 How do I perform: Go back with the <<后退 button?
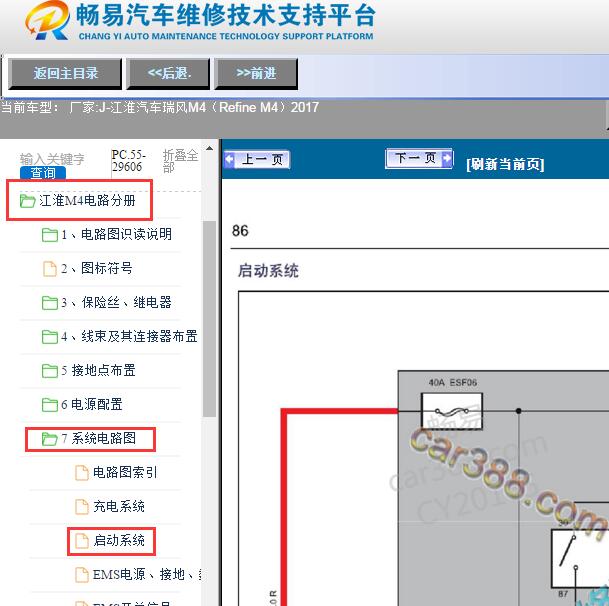[168, 73]
